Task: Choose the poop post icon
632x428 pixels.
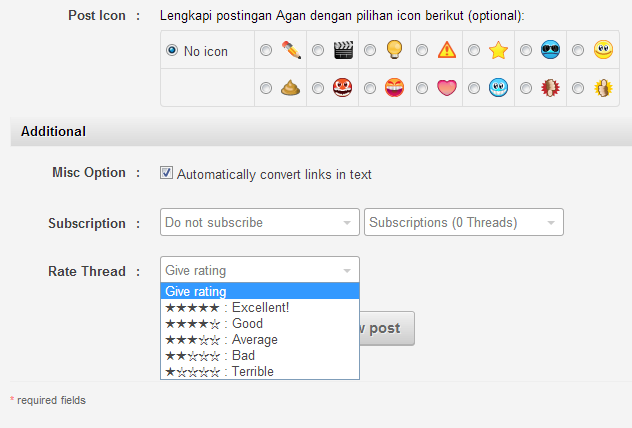Action: [x=290, y=87]
